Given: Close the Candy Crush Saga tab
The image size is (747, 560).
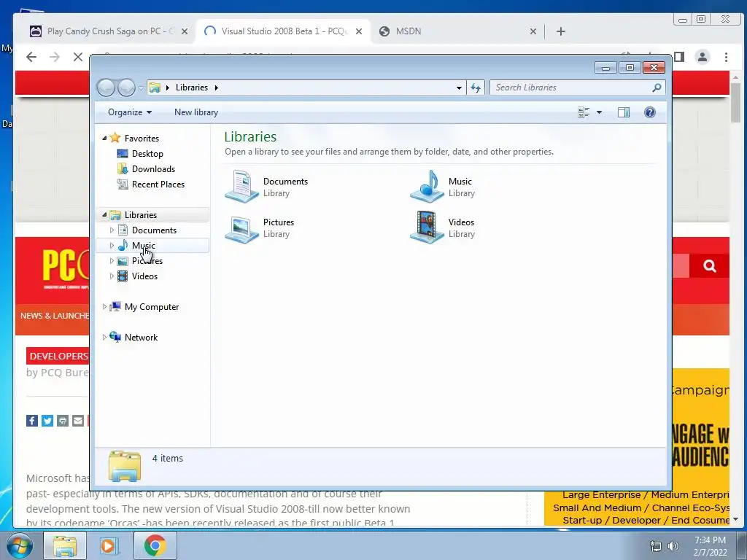Looking at the screenshot, I should pyautogui.click(x=185, y=31).
